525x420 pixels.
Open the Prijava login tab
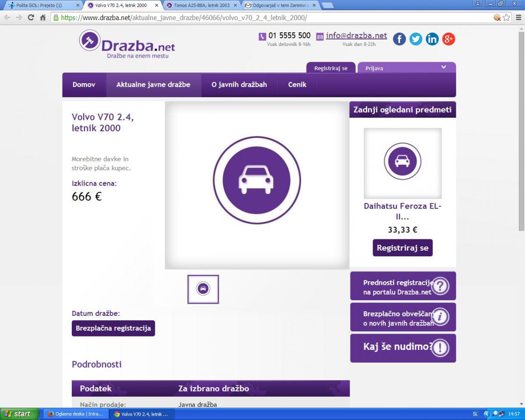tap(407, 68)
